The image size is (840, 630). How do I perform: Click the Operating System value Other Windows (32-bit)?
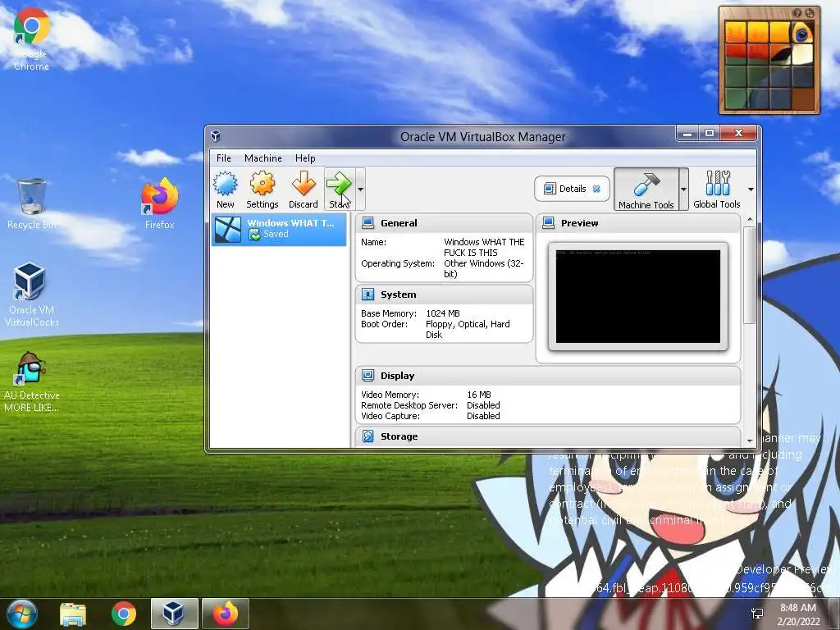[484, 268]
